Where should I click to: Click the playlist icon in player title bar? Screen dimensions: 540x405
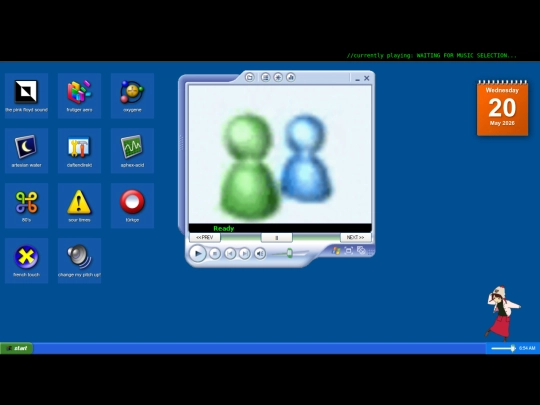pos(265,77)
